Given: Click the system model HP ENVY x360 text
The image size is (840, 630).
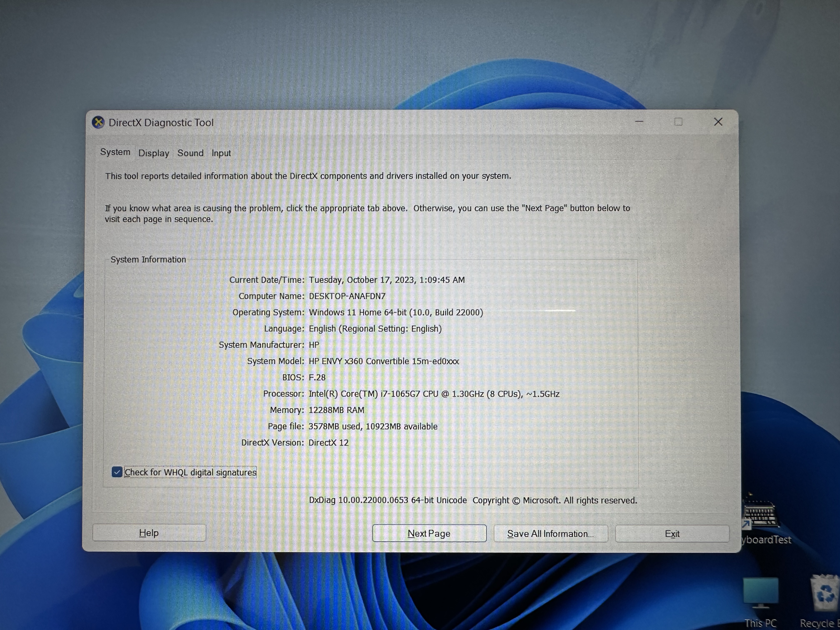Looking at the screenshot, I should coord(384,361).
